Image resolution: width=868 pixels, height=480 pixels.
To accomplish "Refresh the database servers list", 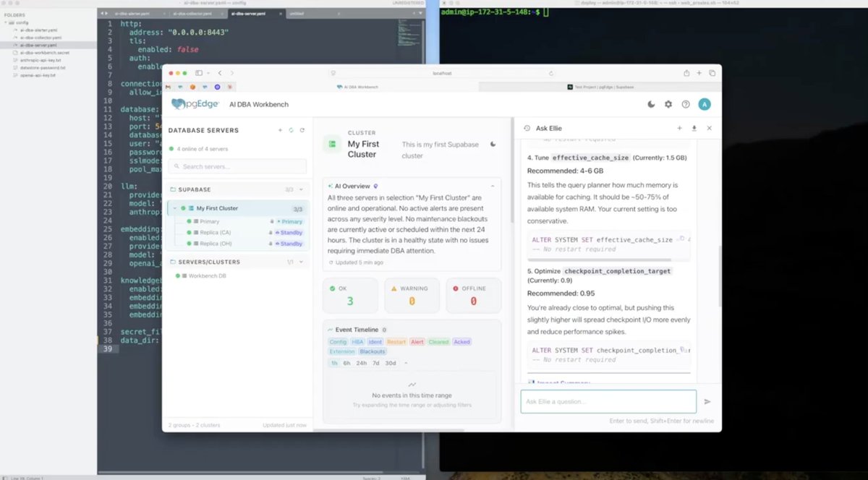I will (302, 131).
